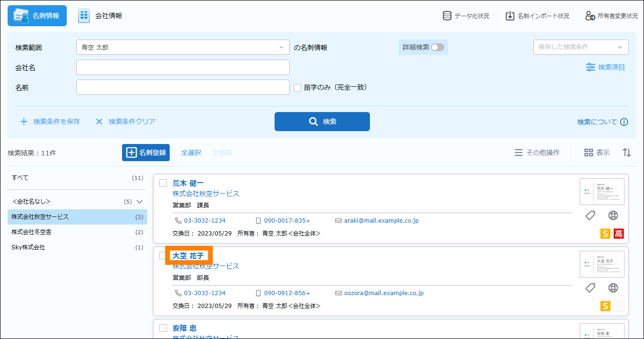Check the 苗字のみ（完全一致） checkbox
Image resolution: width=644 pixels, height=339 pixels.
coord(297,88)
